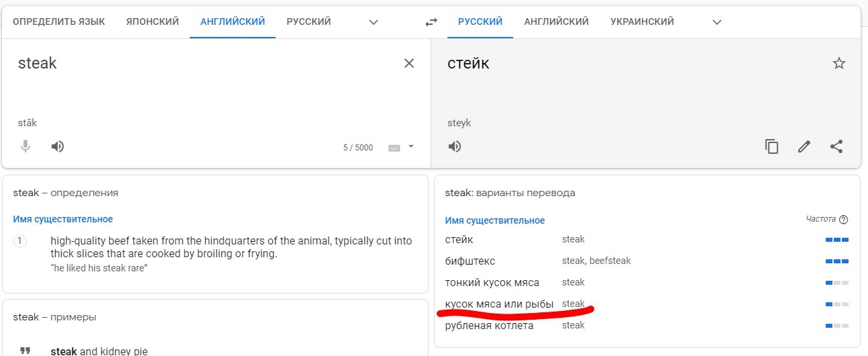
Task: Click the microphone voice input icon
Action: pos(25,146)
